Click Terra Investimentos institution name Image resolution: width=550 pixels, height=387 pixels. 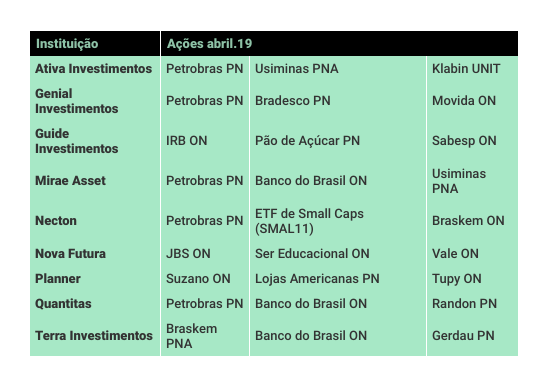[95, 336]
